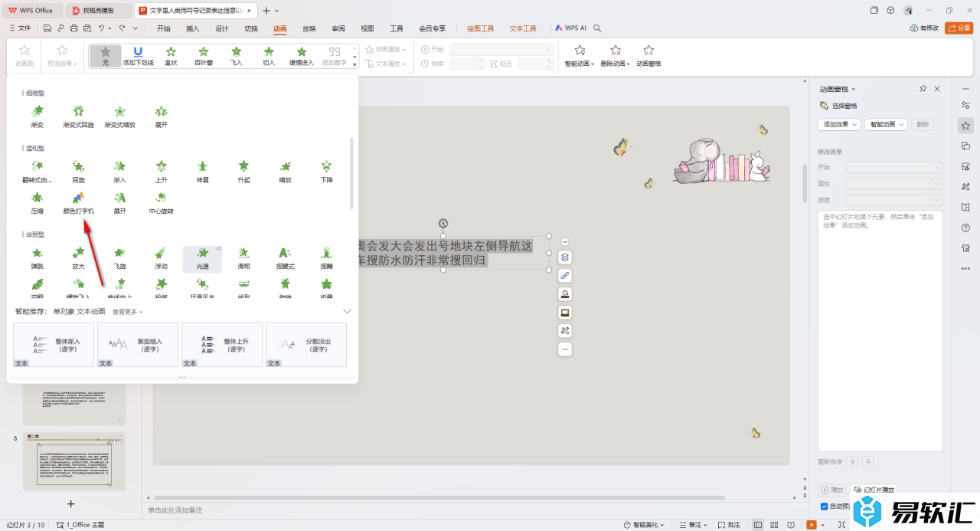Click the 分享 share button

pyautogui.click(x=959, y=28)
